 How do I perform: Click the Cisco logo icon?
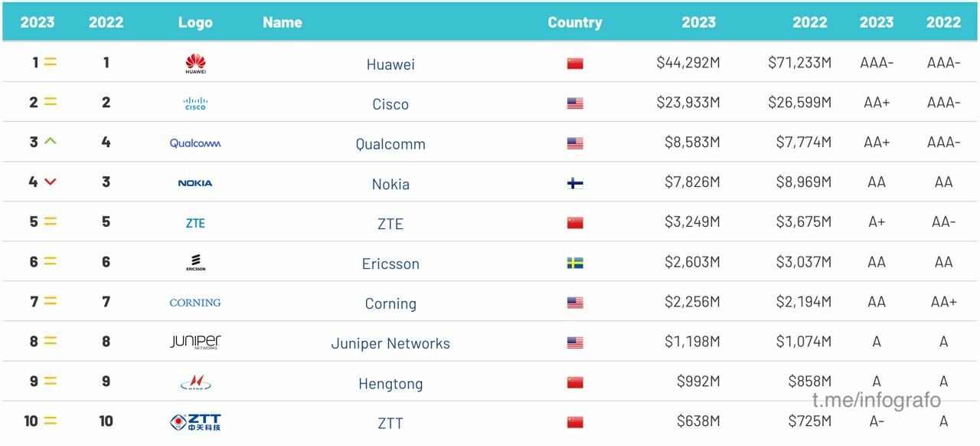pyautogui.click(x=195, y=103)
